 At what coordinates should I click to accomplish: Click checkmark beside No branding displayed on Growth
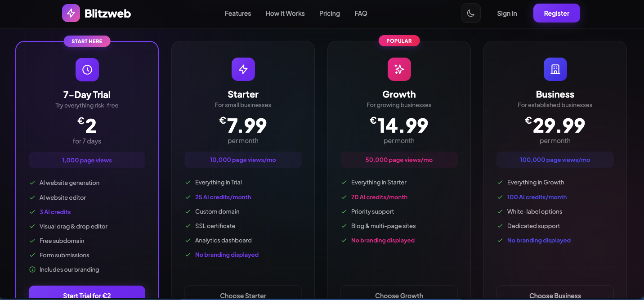tap(344, 240)
